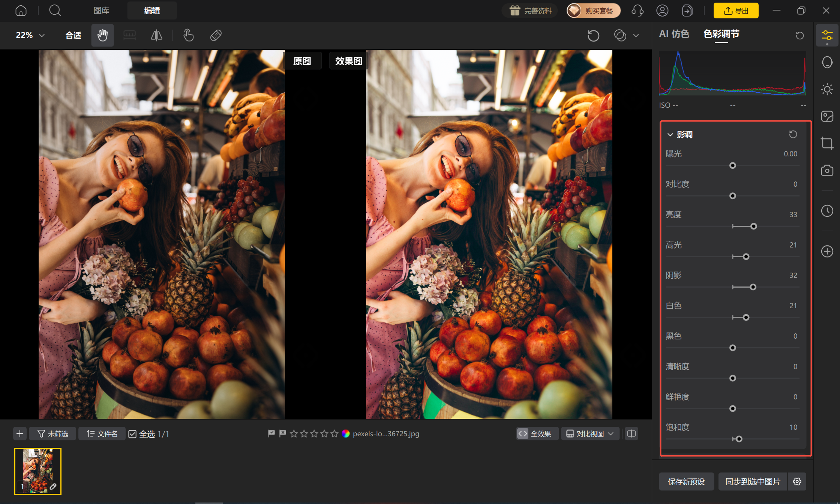840x504 pixels.
Task: Open the search magnifier
Action: (x=55, y=10)
